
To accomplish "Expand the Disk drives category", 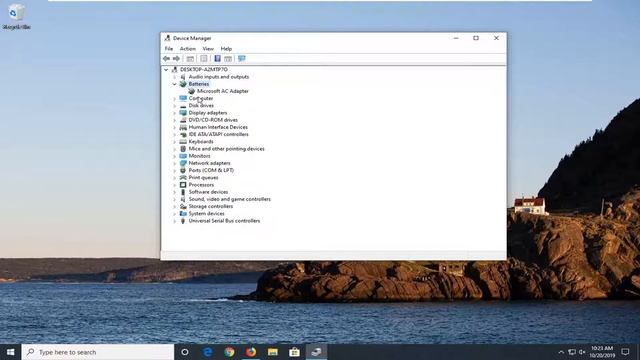I will point(175,106).
